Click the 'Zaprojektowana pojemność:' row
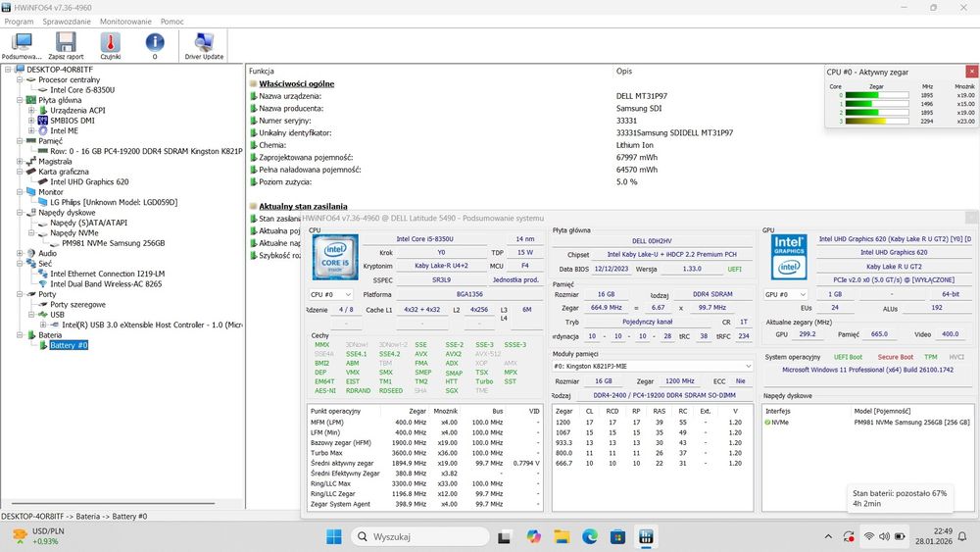Screen dimensions: 980x552 pyautogui.click(x=306, y=158)
